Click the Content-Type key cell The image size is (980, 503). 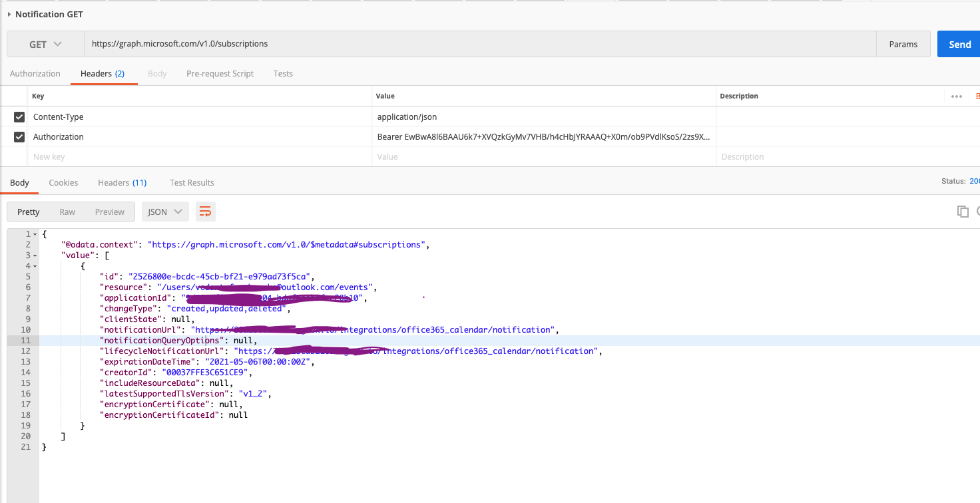tap(200, 117)
